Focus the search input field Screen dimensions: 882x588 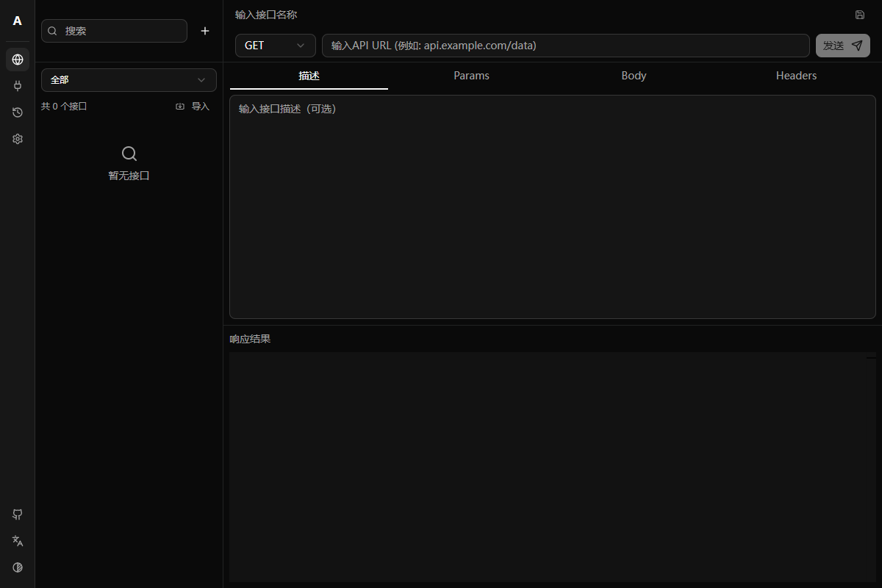click(x=114, y=31)
